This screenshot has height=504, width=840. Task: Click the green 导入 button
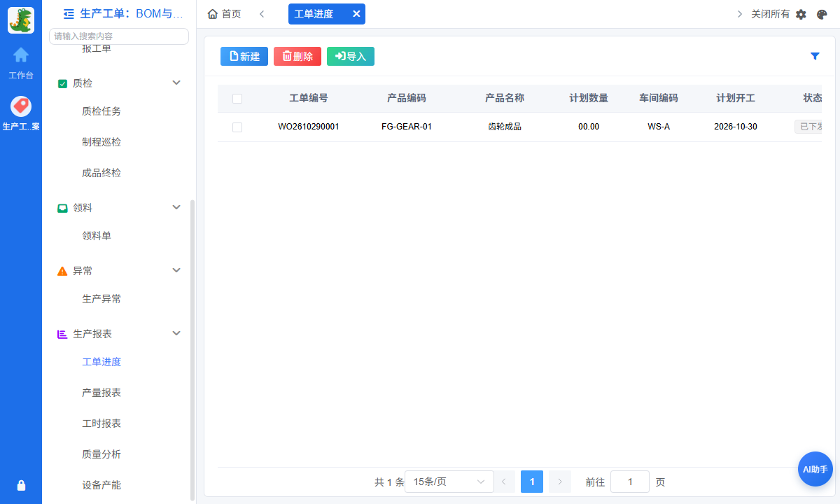pyautogui.click(x=351, y=57)
